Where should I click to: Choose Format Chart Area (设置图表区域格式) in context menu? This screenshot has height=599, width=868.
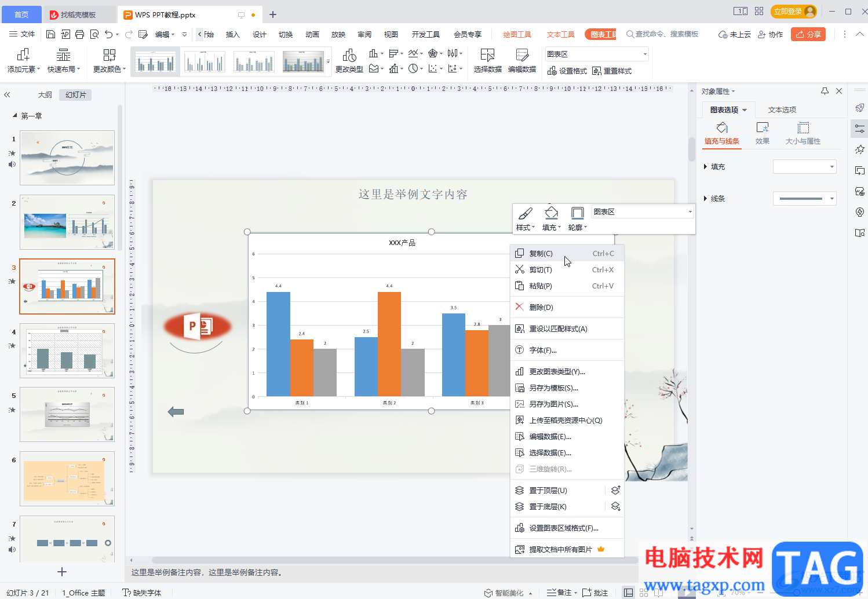click(x=567, y=528)
